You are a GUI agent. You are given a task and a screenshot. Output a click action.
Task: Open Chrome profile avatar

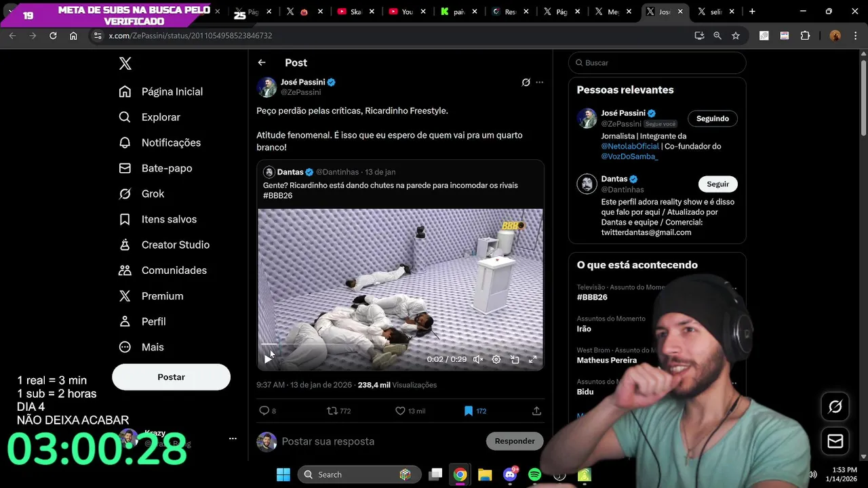point(835,36)
